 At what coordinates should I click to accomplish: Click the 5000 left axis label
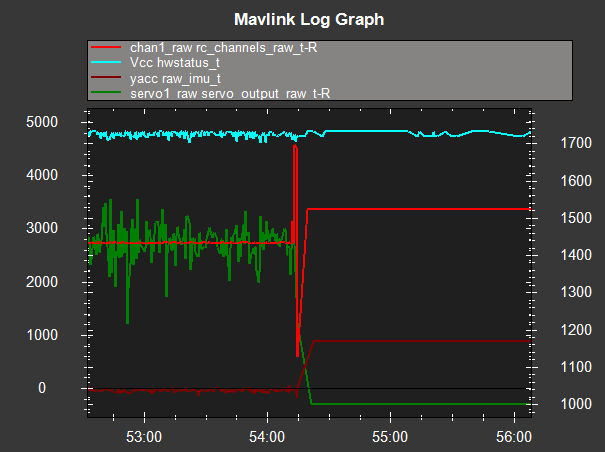click(x=42, y=122)
